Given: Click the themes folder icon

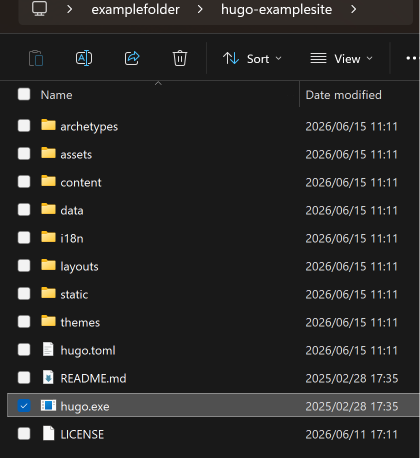Looking at the screenshot, I should click(x=48, y=321).
